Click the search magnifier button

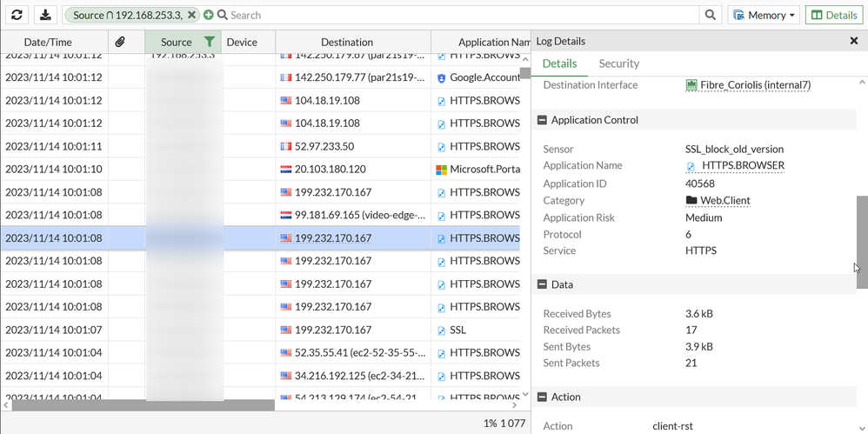(x=711, y=15)
